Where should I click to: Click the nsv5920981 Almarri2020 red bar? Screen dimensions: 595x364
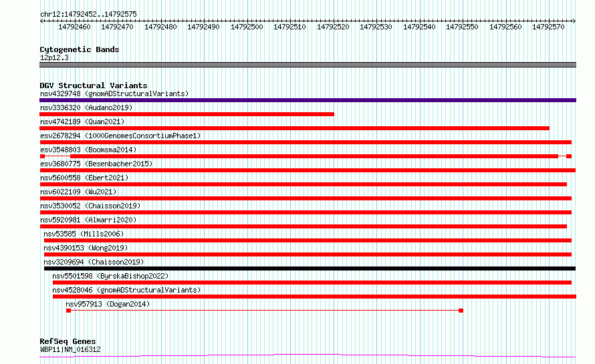304,226
